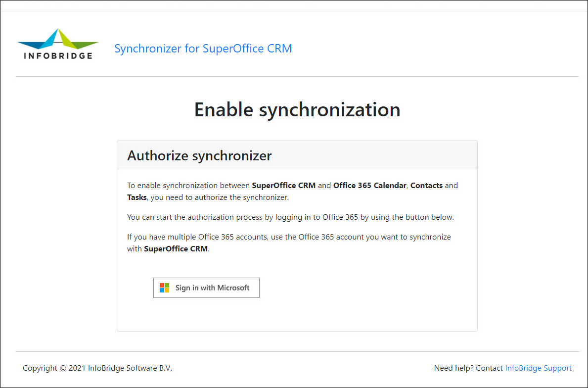Click the text label inside the sign-in button
Image resolution: width=588 pixels, height=388 pixels.
[x=212, y=288]
